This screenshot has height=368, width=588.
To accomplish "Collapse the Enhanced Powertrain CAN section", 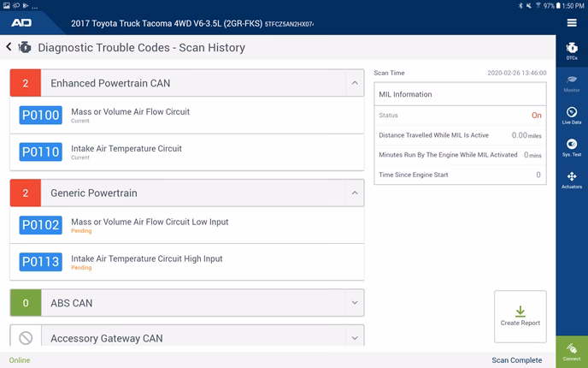I will tap(354, 84).
